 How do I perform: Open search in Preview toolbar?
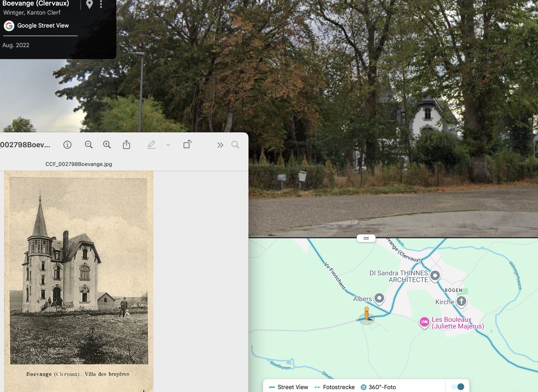tap(235, 145)
